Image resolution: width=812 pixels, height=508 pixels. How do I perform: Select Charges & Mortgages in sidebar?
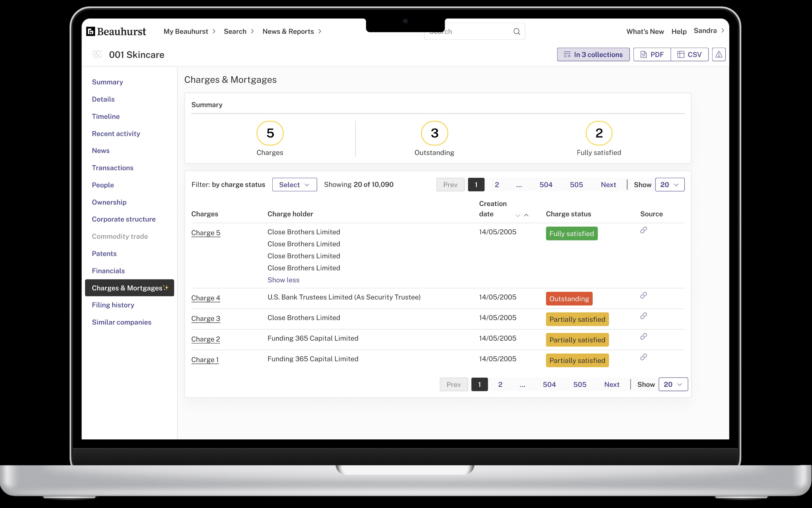tap(129, 288)
